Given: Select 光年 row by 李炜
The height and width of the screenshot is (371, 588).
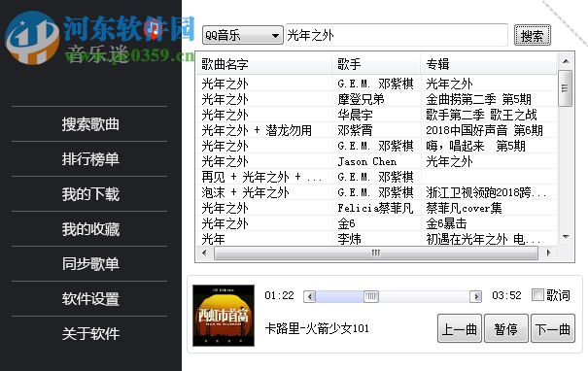Looking at the screenshot, I should pyautogui.click(x=376, y=239).
